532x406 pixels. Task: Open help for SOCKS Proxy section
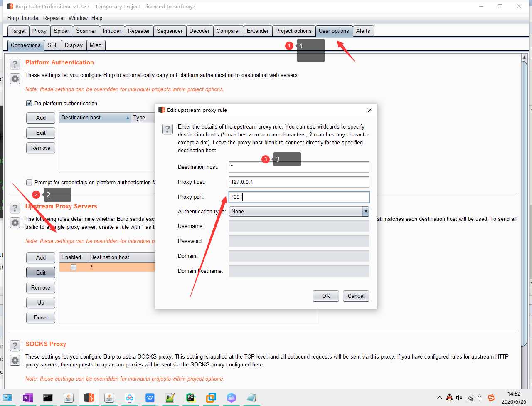[15, 346]
